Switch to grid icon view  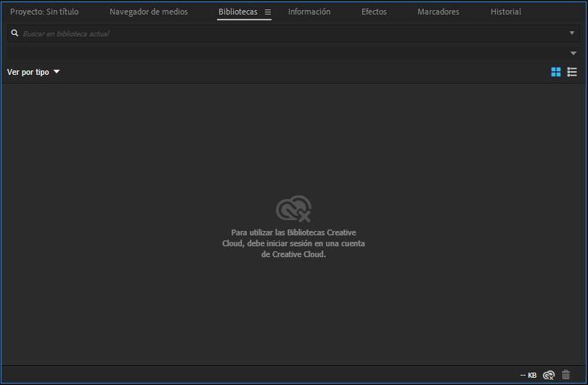coord(556,72)
